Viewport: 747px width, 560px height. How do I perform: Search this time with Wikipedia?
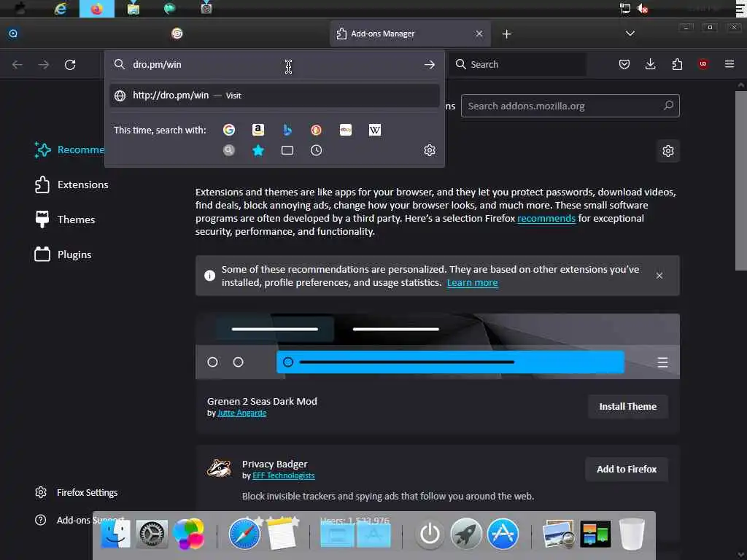coord(374,130)
